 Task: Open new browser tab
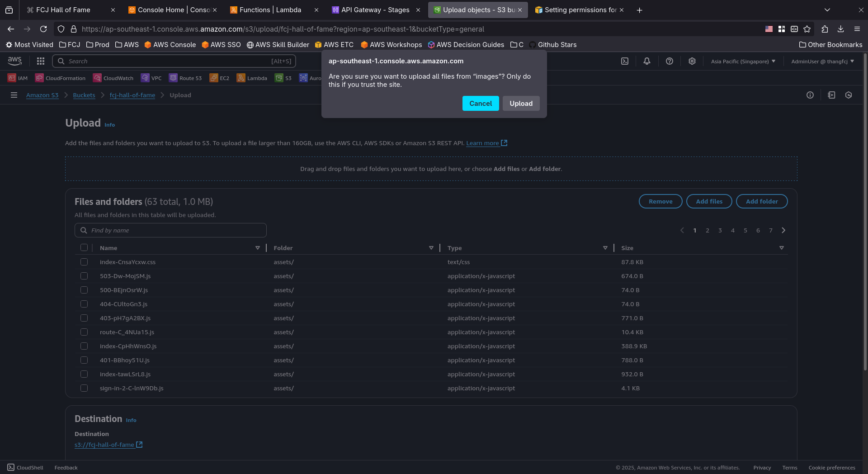pyautogui.click(x=639, y=10)
